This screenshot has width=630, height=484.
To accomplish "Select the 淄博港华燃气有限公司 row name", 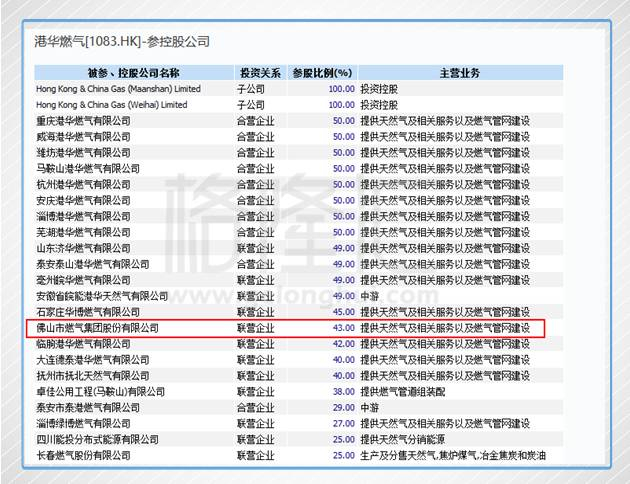I will click(x=83, y=216).
